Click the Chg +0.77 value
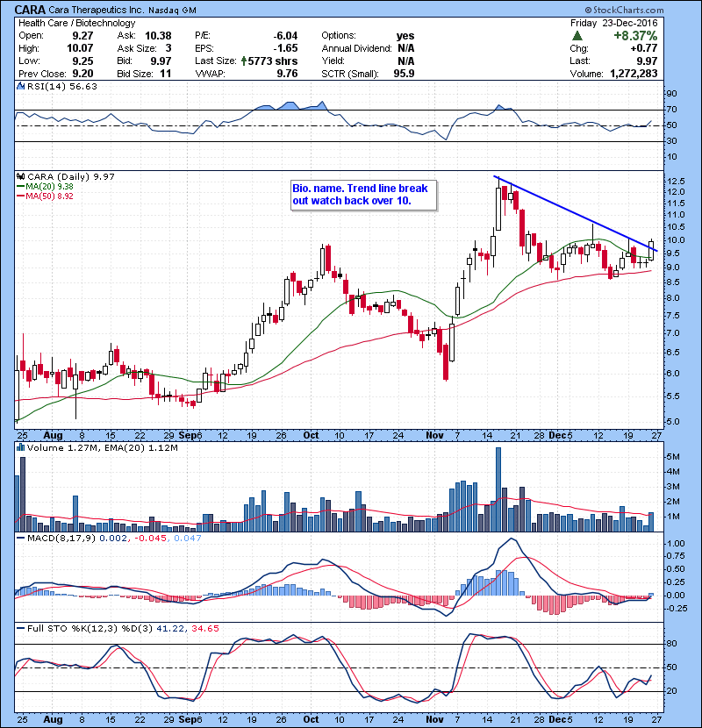 pos(643,48)
